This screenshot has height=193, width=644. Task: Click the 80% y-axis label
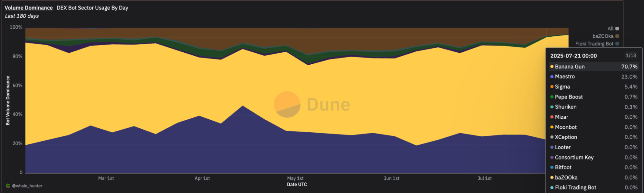pos(17,56)
